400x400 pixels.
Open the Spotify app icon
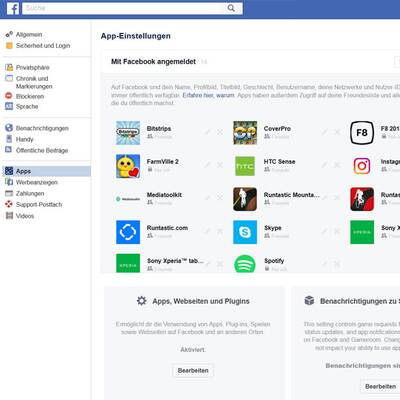tap(245, 264)
